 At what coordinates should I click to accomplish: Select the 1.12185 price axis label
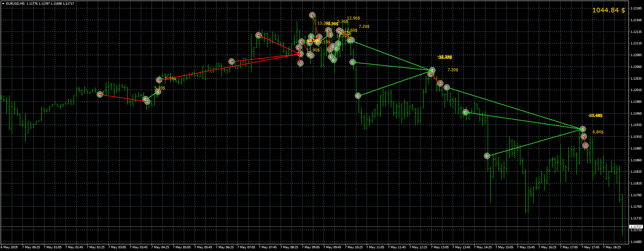pyautogui.click(x=636, y=8)
